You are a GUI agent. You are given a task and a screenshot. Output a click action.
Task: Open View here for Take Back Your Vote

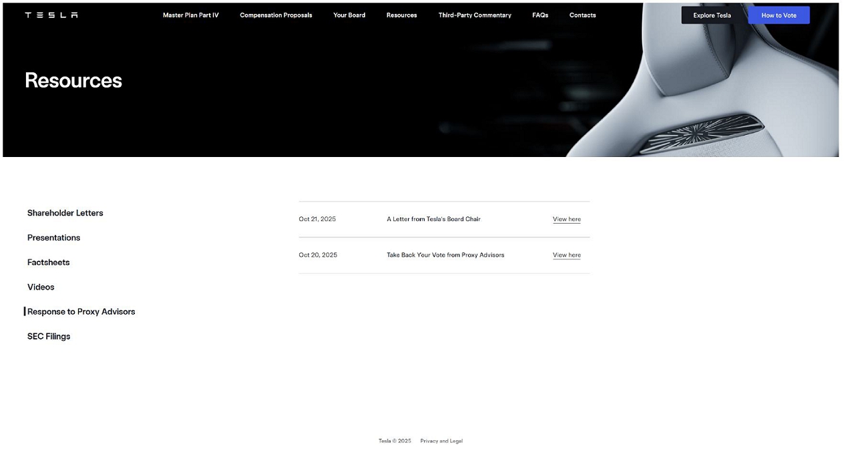coord(566,255)
